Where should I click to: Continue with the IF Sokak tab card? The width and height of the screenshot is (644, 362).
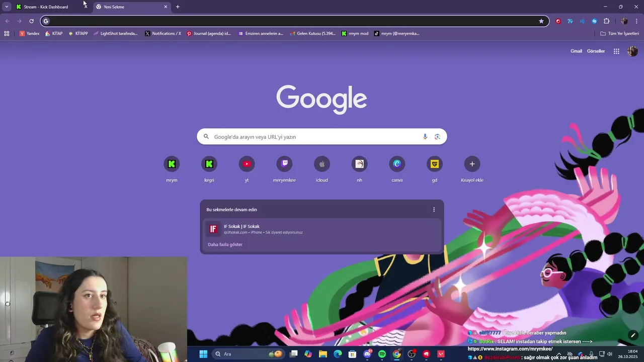[x=322, y=229]
